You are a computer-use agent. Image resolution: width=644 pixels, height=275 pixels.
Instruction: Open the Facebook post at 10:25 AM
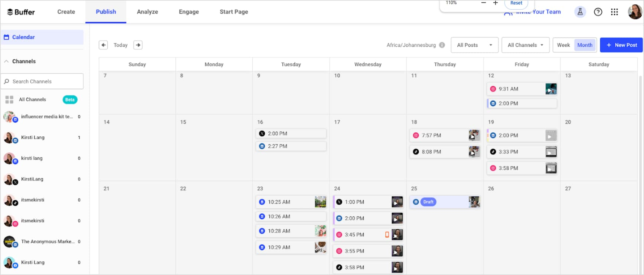pos(291,202)
